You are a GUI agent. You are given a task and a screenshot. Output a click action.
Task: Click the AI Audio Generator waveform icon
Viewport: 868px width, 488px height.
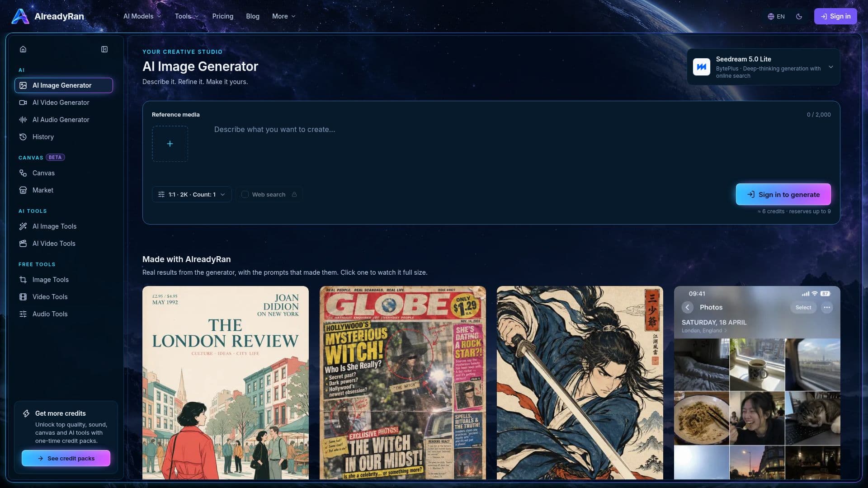tap(23, 120)
